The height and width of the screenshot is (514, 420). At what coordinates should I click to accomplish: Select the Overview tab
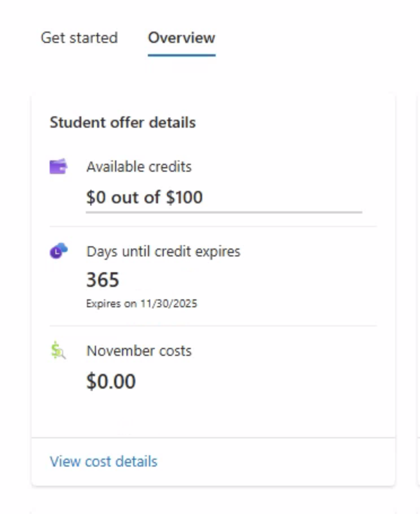[x=182, y=38]
